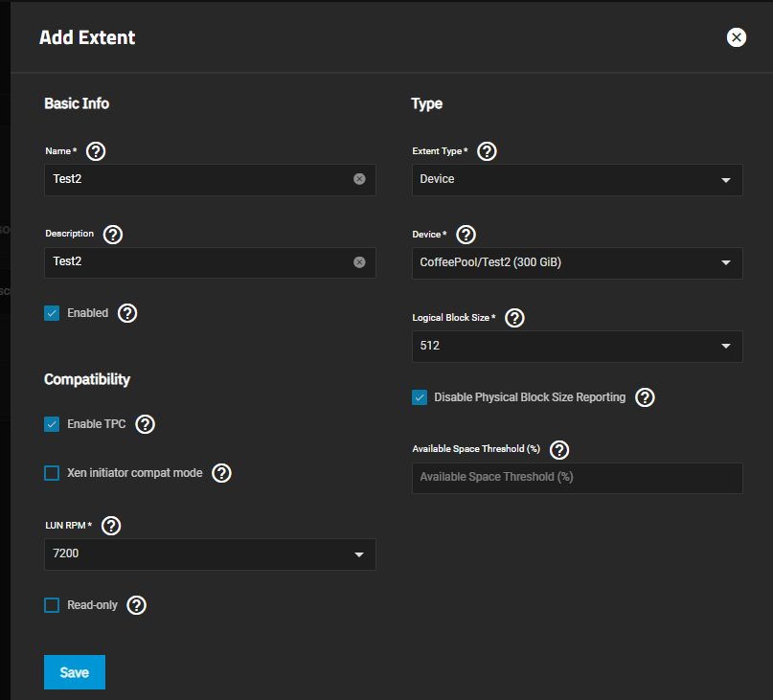Uncheck Disable Physical Block Size Reporting
The height and width of the screenshot is (700, 773).
[x=420, y=397]
